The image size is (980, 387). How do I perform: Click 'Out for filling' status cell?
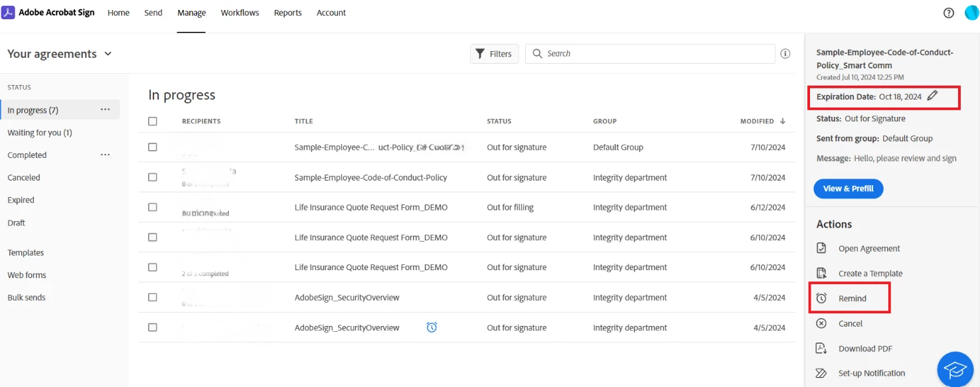pos(510,207)
